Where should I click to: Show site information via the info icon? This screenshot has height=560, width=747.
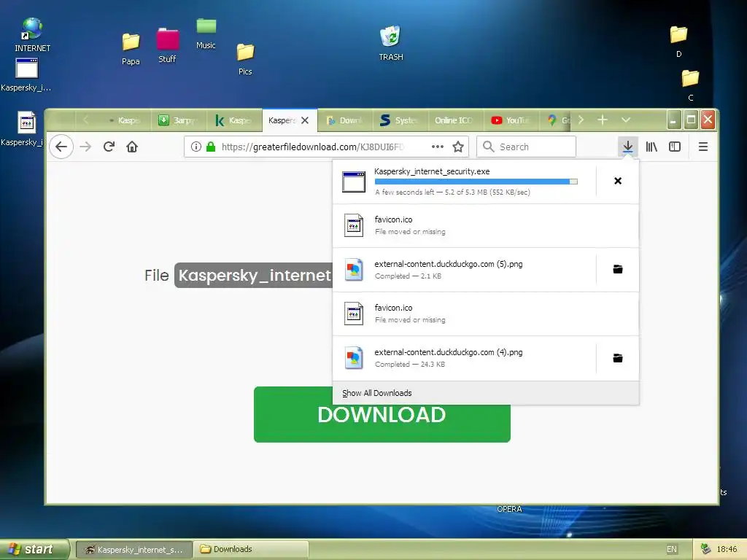click(196, 147)
